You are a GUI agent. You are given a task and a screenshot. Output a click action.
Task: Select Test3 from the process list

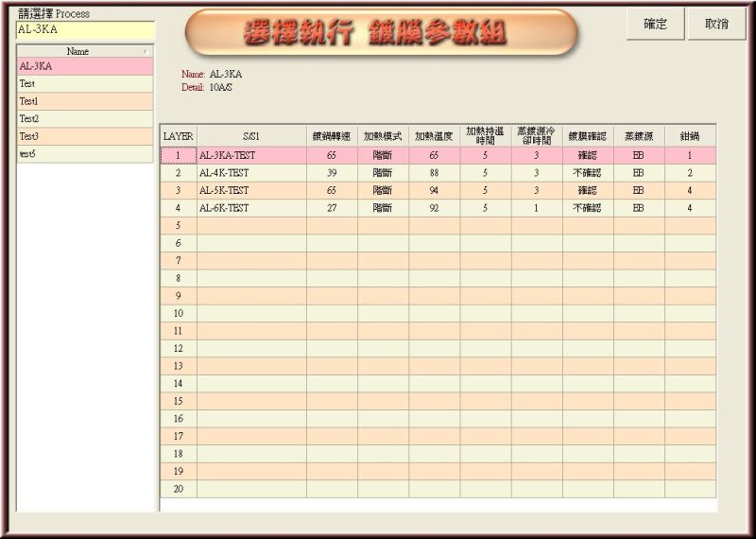(x=85, y=136)
